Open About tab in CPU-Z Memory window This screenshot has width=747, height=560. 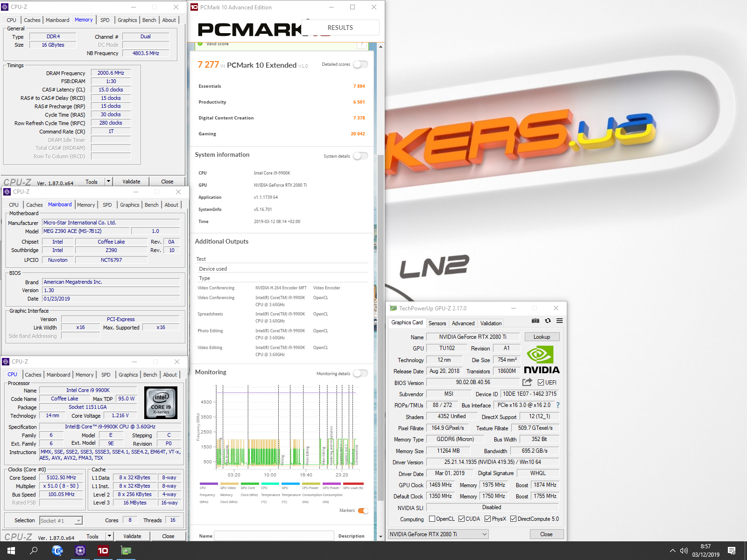169,20
